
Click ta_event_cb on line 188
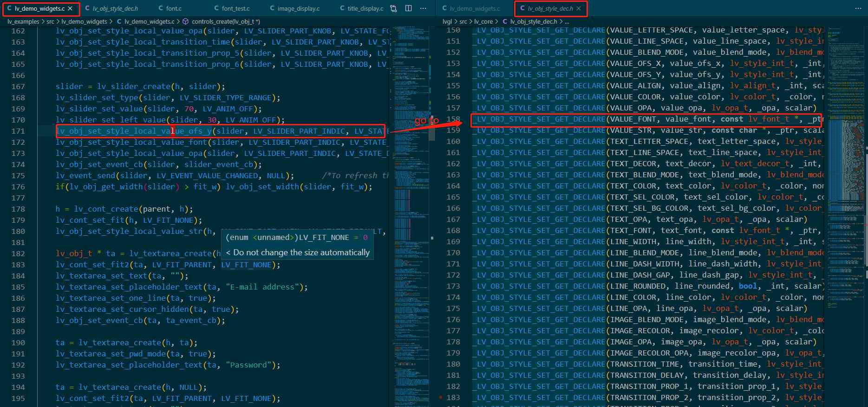191,321
